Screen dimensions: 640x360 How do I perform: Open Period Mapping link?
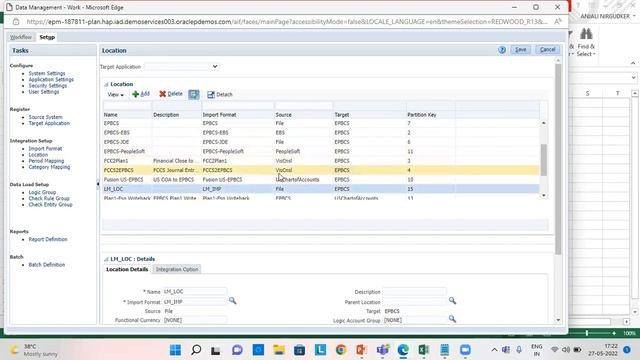click(46, 161)
